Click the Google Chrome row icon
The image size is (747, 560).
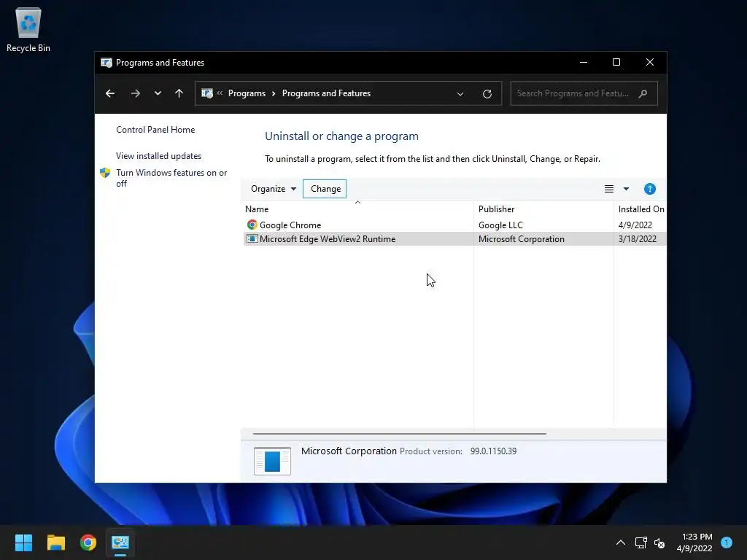[x=252, y=225]
